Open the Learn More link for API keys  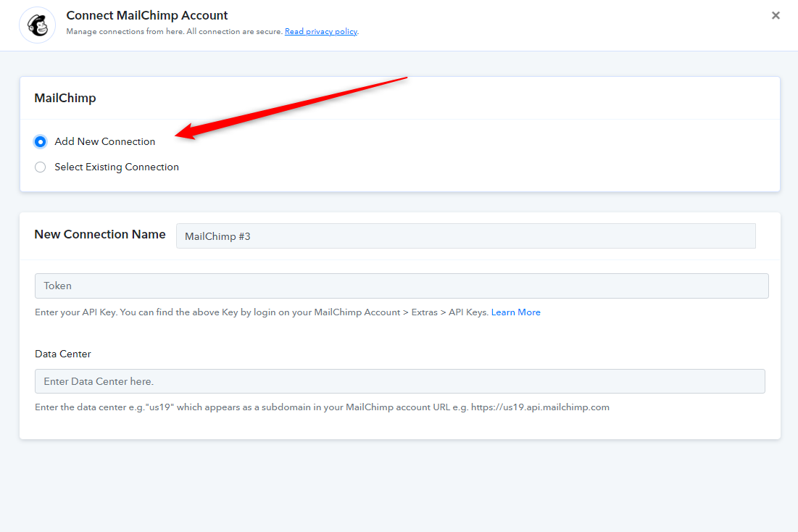[515, 312]
